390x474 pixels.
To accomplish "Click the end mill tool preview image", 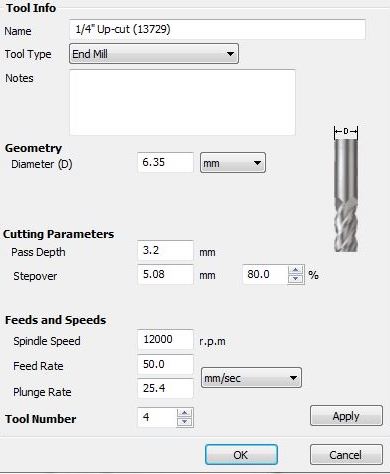I will (x=346, y=189).
